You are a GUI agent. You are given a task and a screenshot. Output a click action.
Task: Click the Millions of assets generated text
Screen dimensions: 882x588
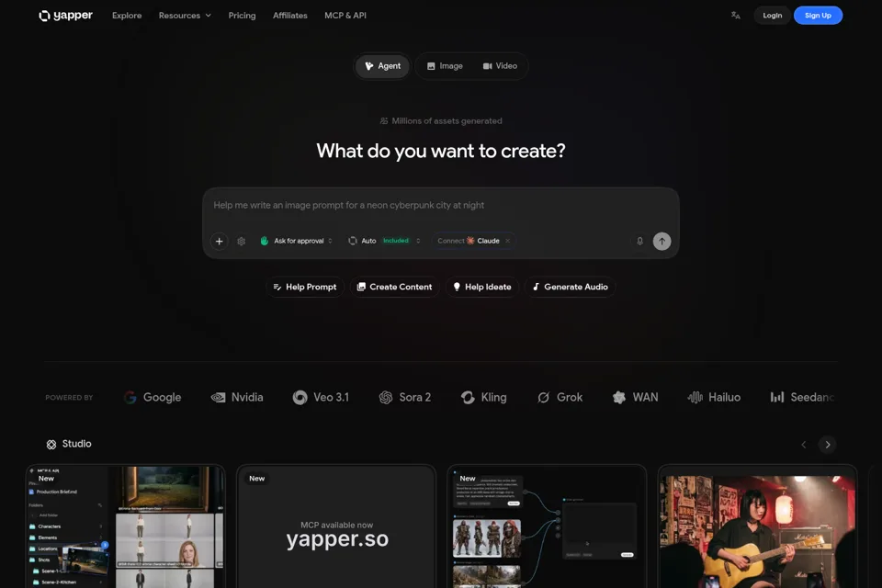tap(447, 121)
